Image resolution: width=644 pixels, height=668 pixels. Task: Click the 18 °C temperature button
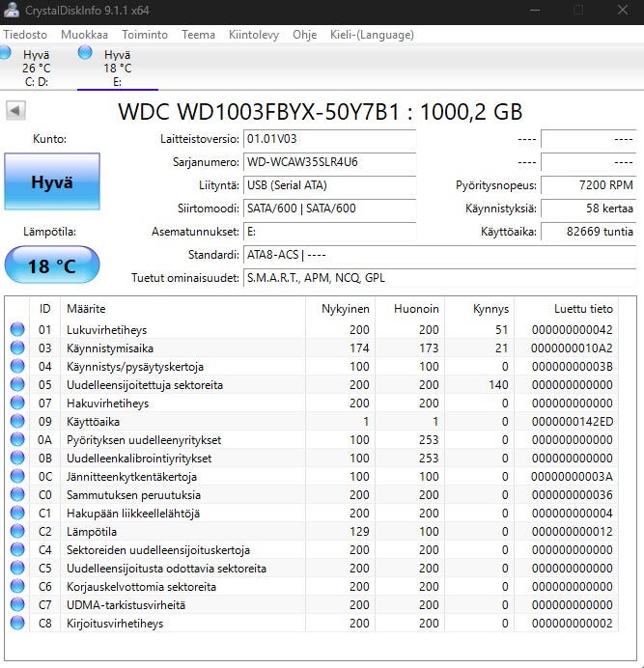(x=51, y=265)
